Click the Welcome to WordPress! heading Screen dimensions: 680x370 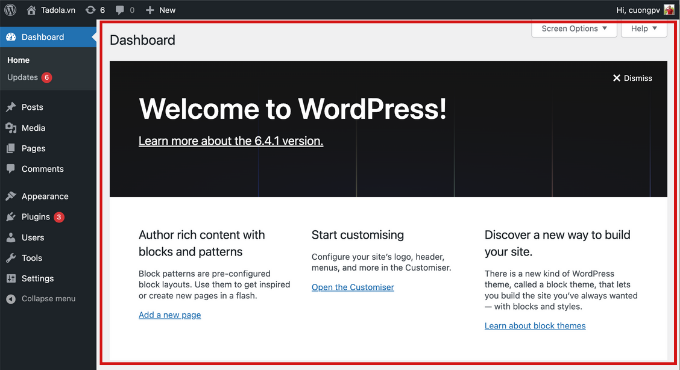click(x=292, y=108)
